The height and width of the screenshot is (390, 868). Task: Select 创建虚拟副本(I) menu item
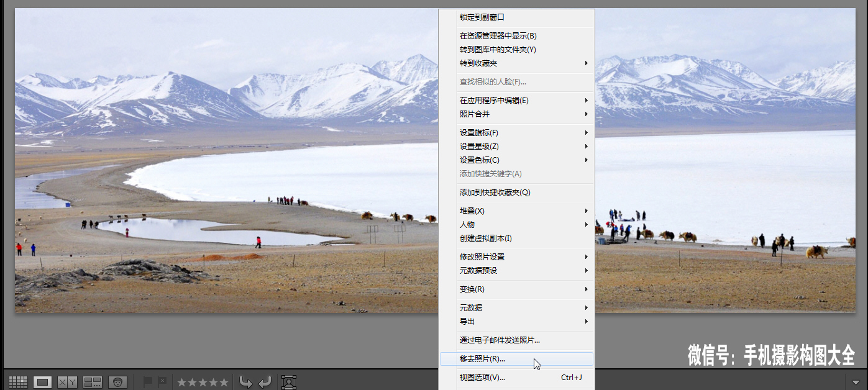(485, 238)
